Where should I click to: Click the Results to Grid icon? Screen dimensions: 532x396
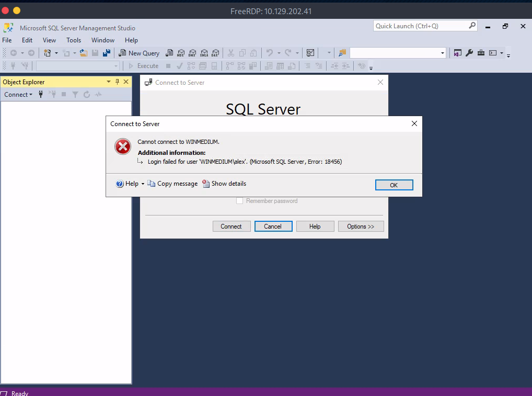point(280,66)
